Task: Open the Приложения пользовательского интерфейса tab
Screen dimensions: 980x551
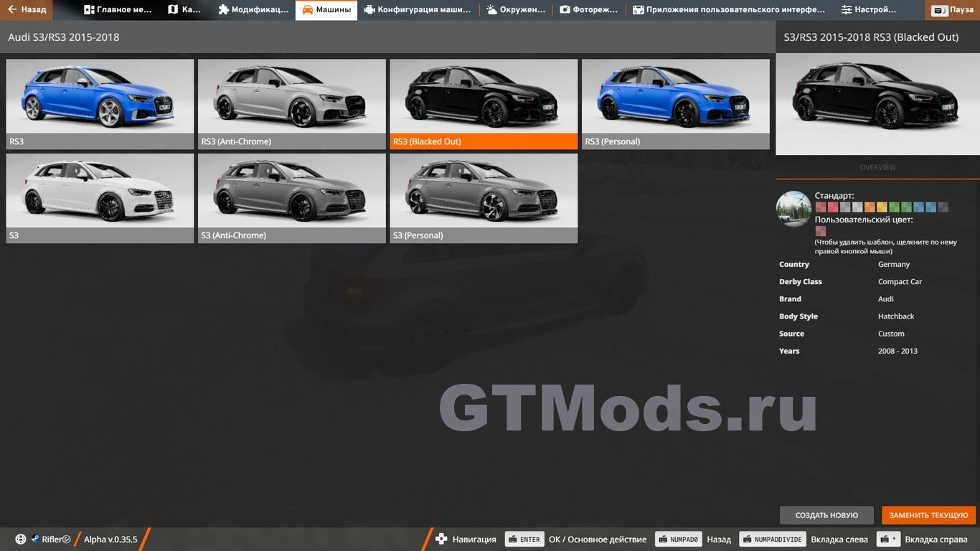Action: 729,10
